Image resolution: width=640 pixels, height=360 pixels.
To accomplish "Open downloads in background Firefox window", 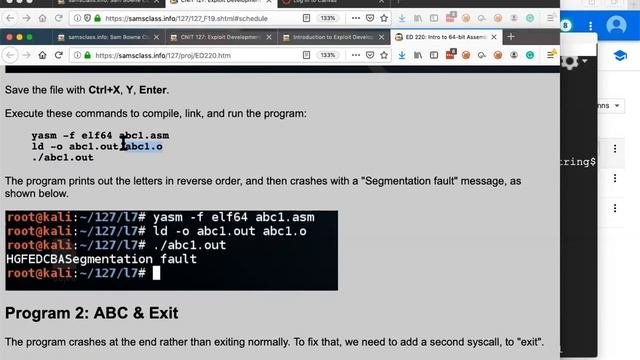I will [402, 18].
